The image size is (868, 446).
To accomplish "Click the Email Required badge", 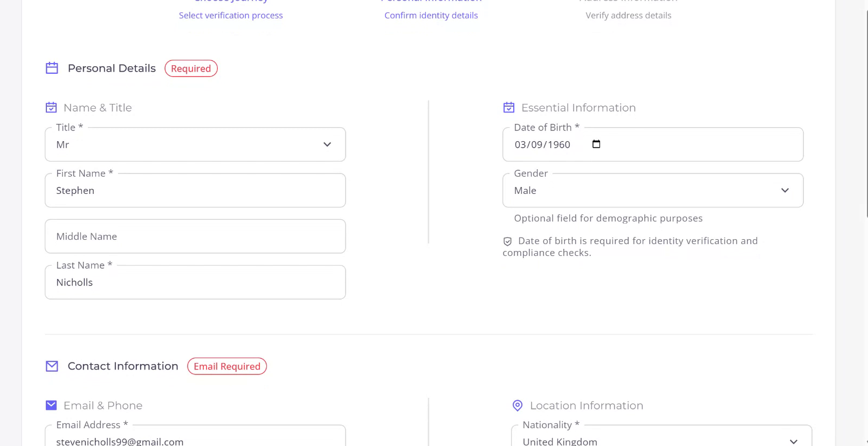I will click(227, 366).
